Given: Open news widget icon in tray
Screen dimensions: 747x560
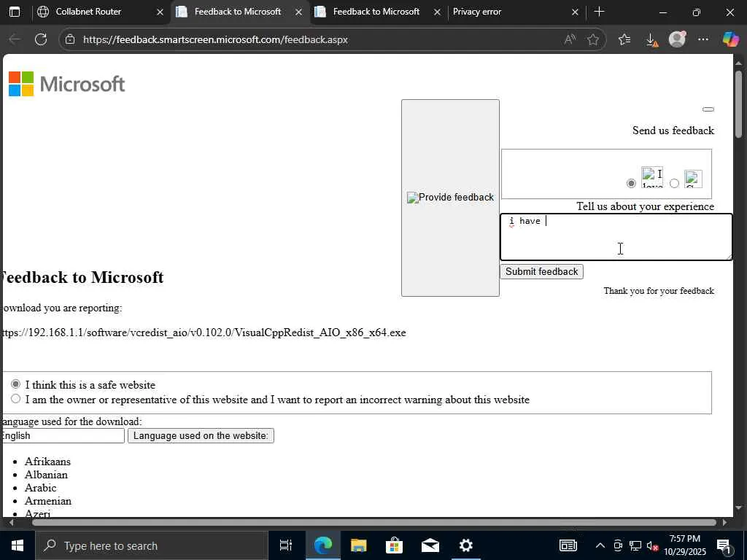Looking at the screenshot, I should click(x=568, y=545).
